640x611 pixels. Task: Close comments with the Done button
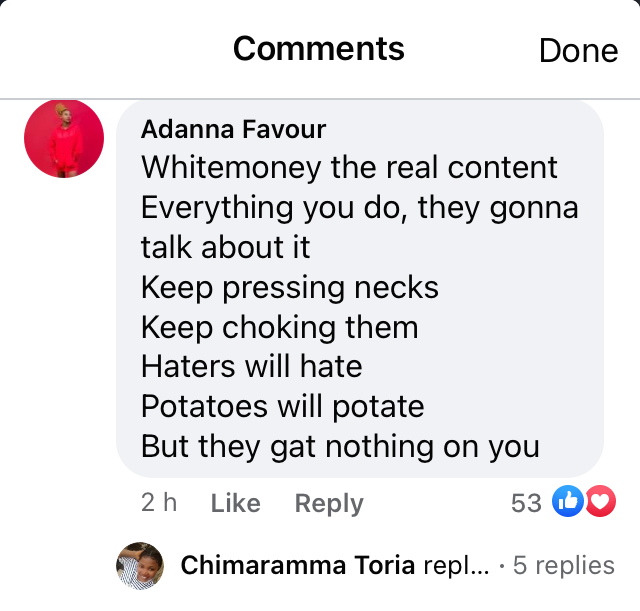click(x=578, y=51)
